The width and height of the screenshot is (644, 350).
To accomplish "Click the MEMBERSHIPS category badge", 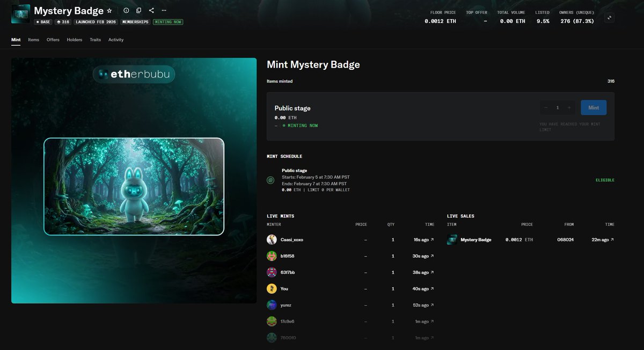I will [x=135, y=22].
